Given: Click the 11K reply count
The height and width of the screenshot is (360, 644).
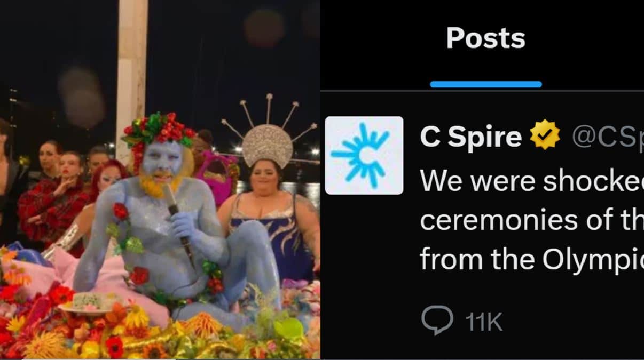Looking at the screenshot, I should click(x=484, y=322).
